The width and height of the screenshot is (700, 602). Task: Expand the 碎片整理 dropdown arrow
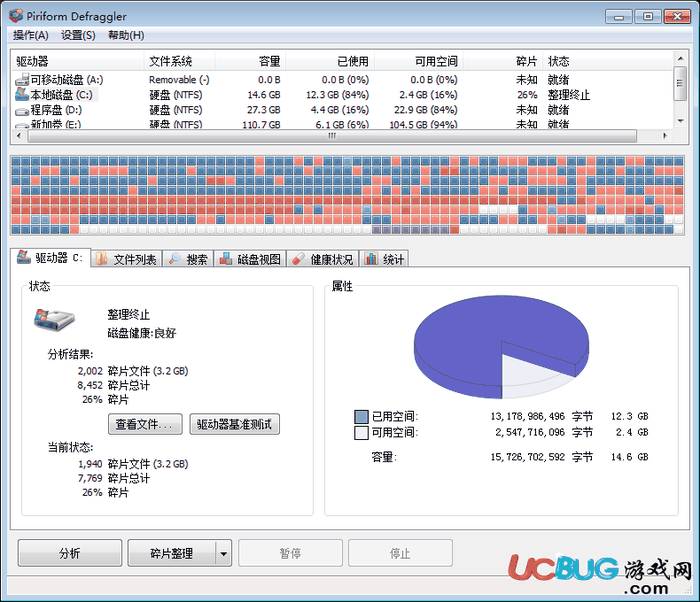(224, 554)
